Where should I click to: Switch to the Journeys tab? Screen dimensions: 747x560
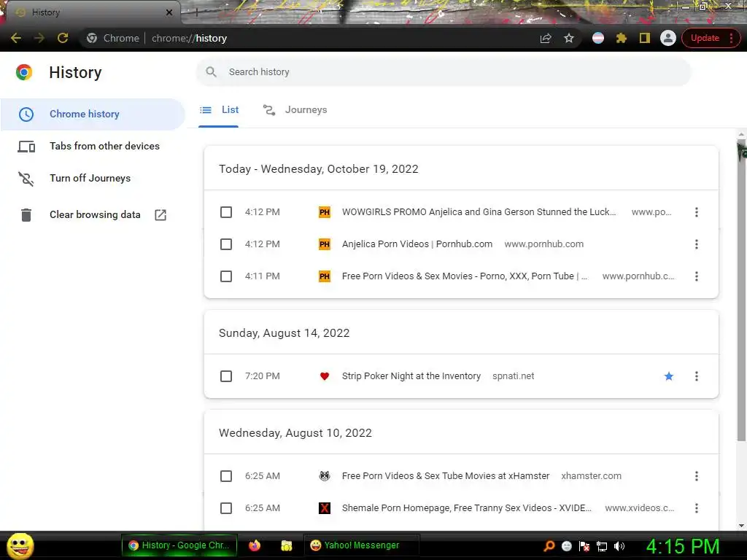295,110
